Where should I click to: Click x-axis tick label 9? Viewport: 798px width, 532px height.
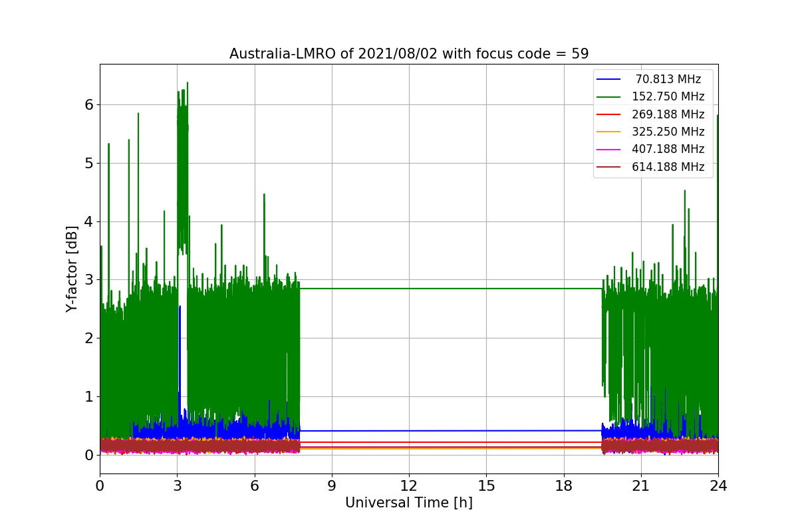332,486
